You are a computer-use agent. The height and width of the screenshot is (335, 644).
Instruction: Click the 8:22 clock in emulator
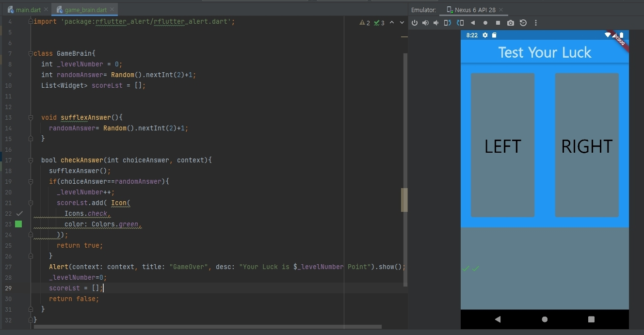click(x=472, y=35)
